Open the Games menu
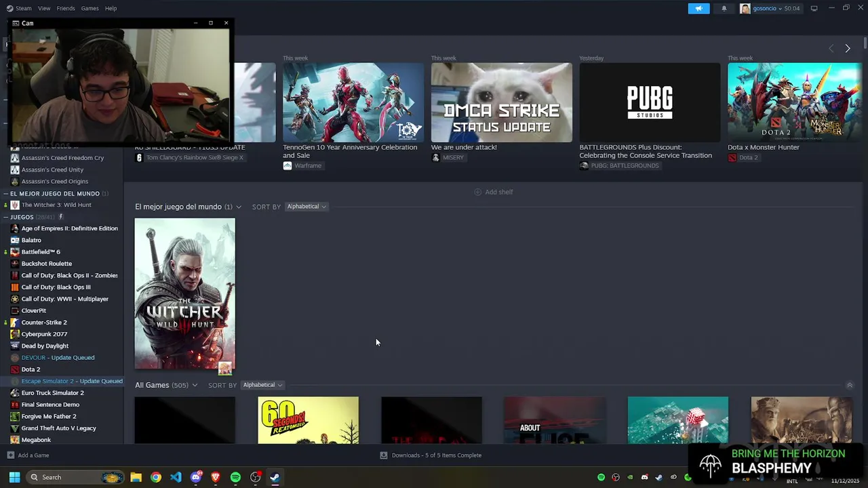The width and height of the screenshot is (868, 488). point(90,8)
